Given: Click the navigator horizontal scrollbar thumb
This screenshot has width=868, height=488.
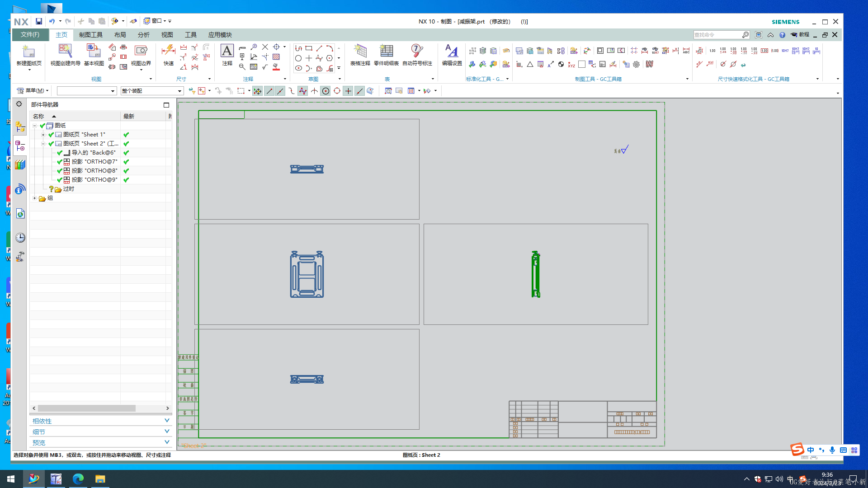Looking at the screenshot, I should pyautogui.click(x=86, y=408).
